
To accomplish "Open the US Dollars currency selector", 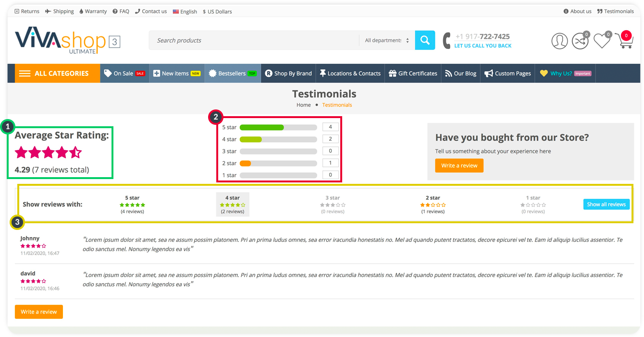I will pyautogui.click(x=217, y=12).
